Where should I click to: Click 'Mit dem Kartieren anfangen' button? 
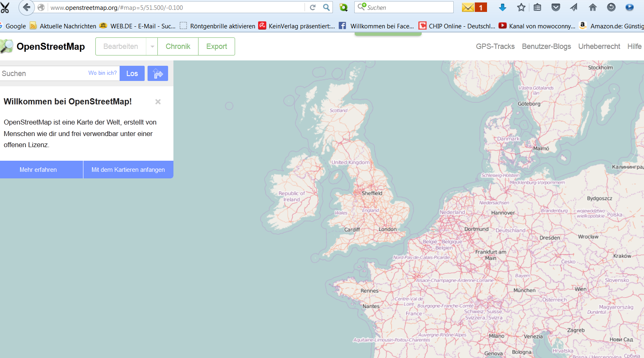(128, 170)
